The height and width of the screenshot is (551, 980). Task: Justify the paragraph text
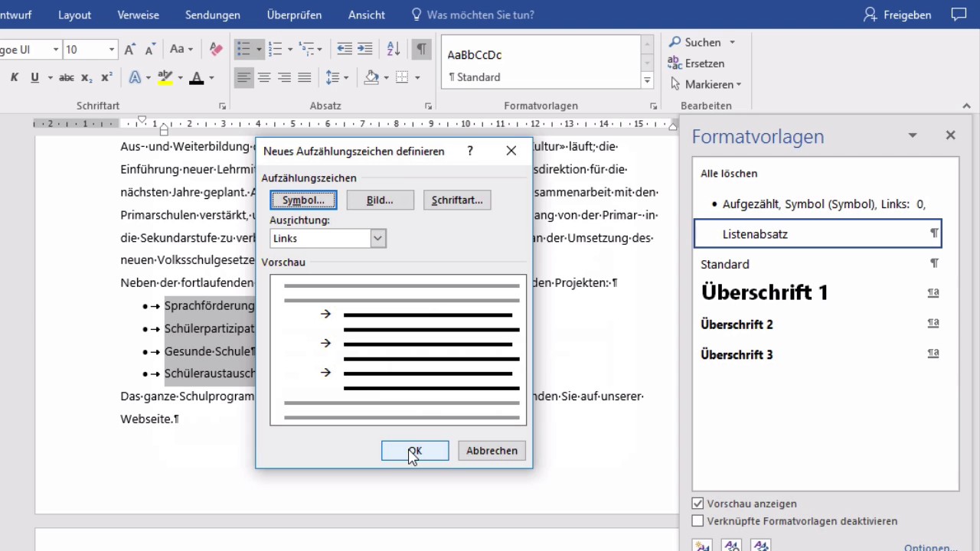[x=304, y=77]
